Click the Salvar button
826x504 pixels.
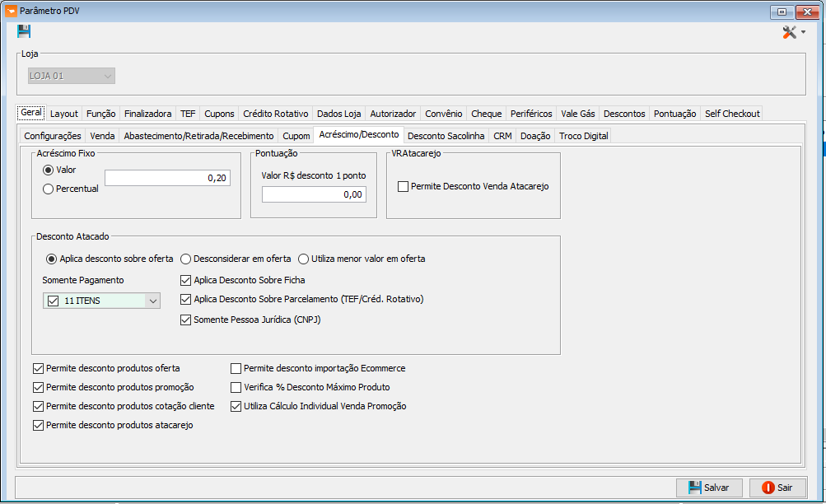pyautogui.click(x=709, y=488)
